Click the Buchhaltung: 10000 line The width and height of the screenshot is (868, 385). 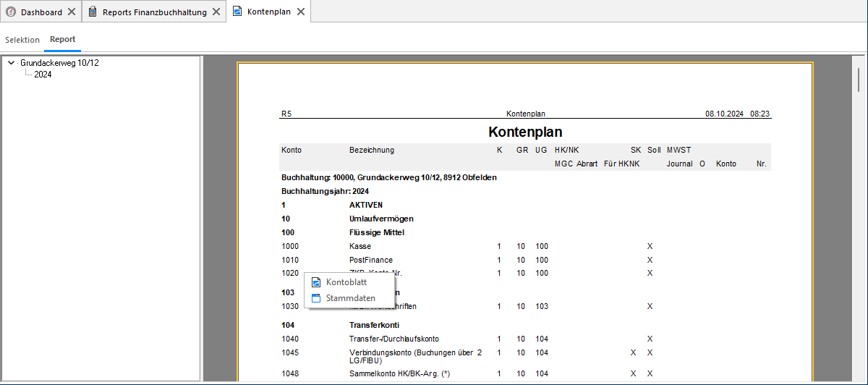389,177
